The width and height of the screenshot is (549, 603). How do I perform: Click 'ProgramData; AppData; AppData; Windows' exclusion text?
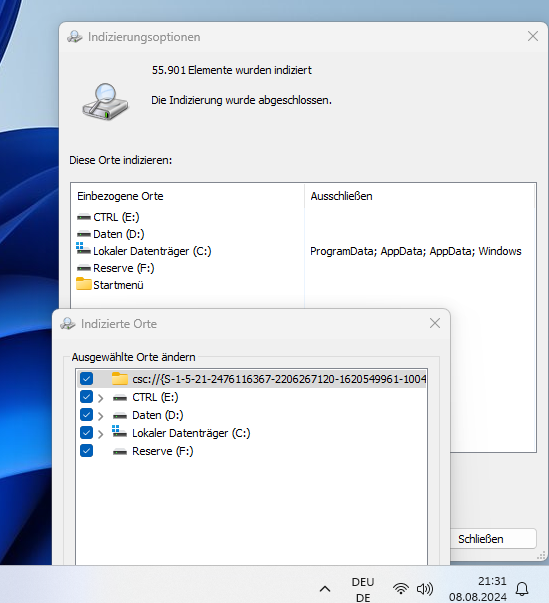(x=416, y=251)
